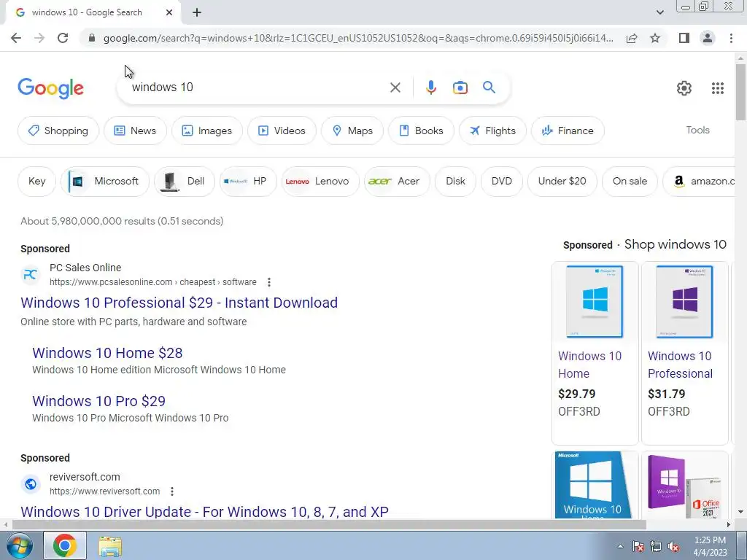Open PC Sales Online ad options menu
747x560 pixels.
pyautogui.click(x=269, y=282)
